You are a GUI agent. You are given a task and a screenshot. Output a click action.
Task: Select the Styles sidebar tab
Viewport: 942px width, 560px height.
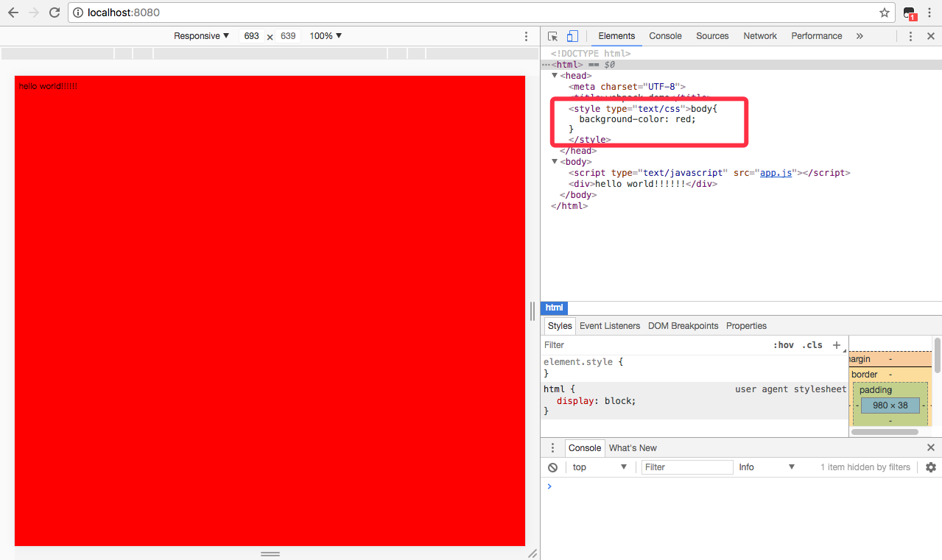click(560, 326)
